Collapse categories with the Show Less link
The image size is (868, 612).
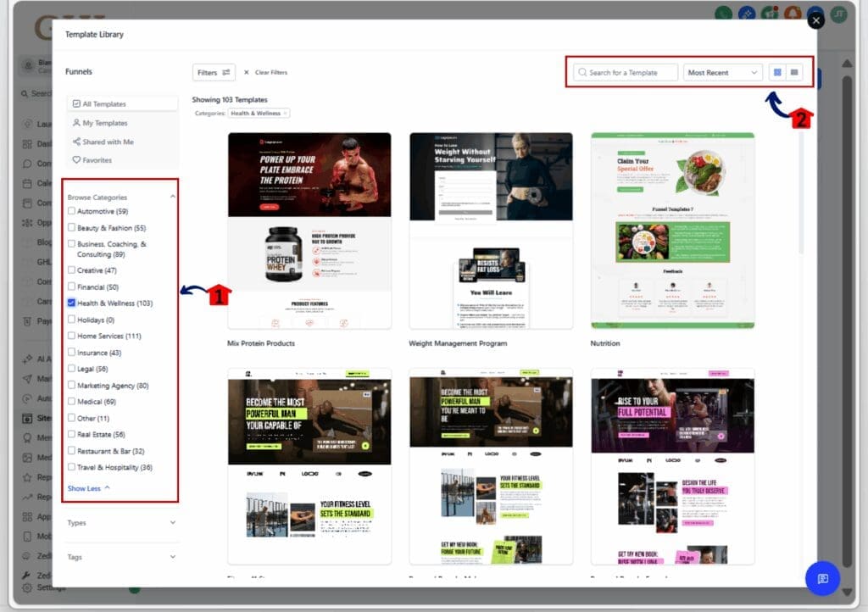click(85, 488)
